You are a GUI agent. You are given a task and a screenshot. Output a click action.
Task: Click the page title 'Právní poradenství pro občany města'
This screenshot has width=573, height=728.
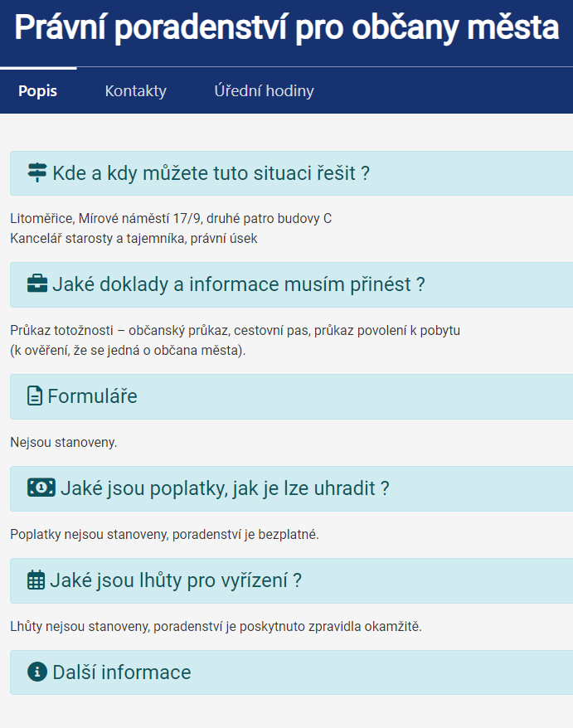[286, 29]
